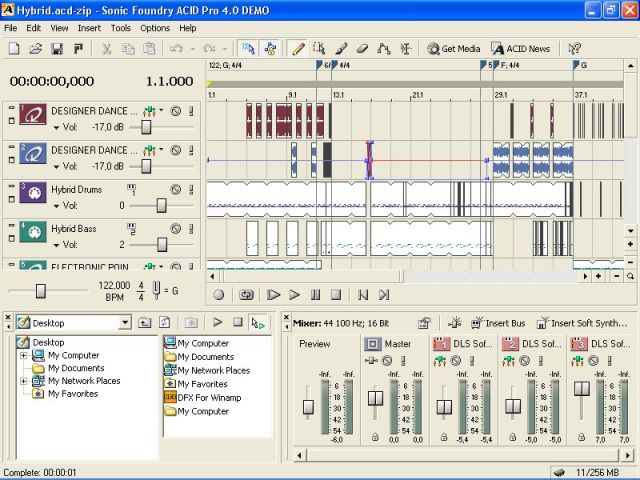Viewport: 640px width, 480px height.
Task: Mute track 2 DESIGNER DANCE
Action: click(x=176, y=150)
